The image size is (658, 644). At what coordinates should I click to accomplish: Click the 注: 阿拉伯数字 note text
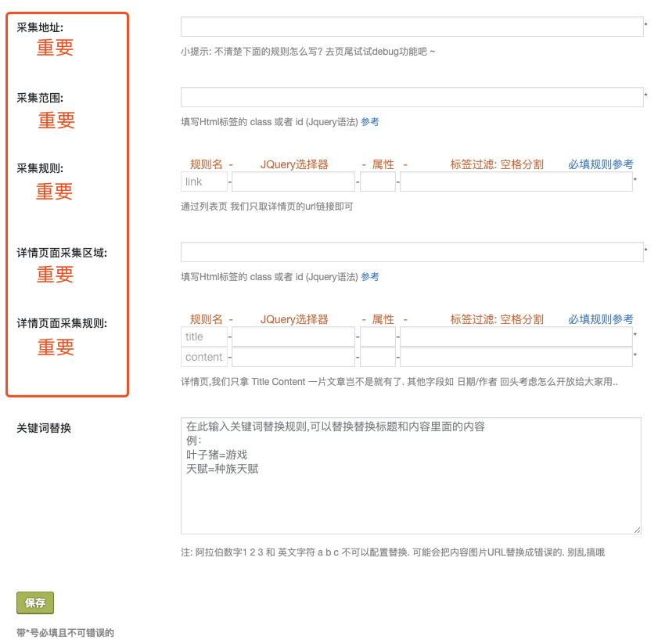[x=393, y=552]
